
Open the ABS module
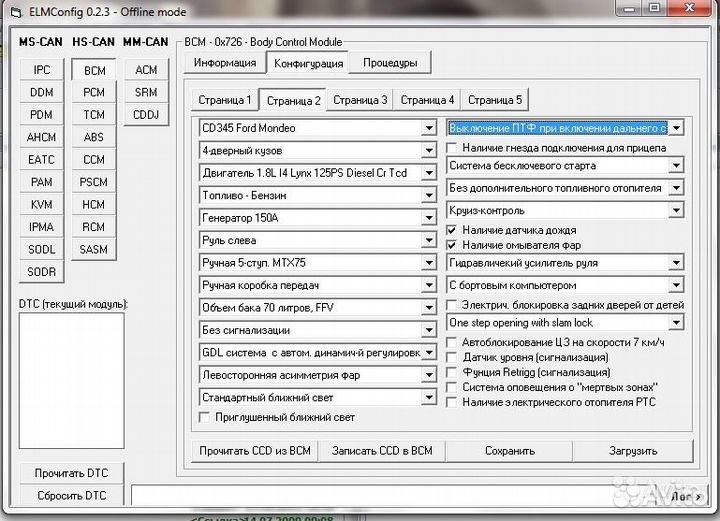[x=94, y=137]
